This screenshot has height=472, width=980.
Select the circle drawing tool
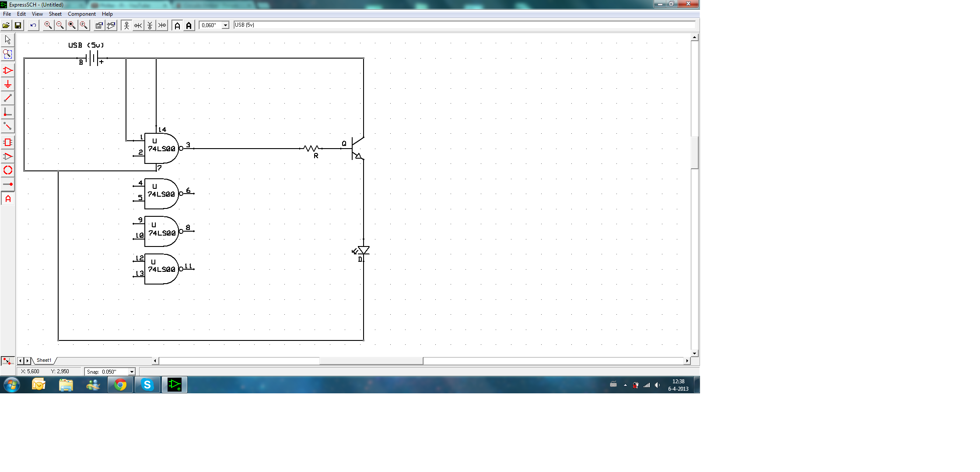pos(8,170)
